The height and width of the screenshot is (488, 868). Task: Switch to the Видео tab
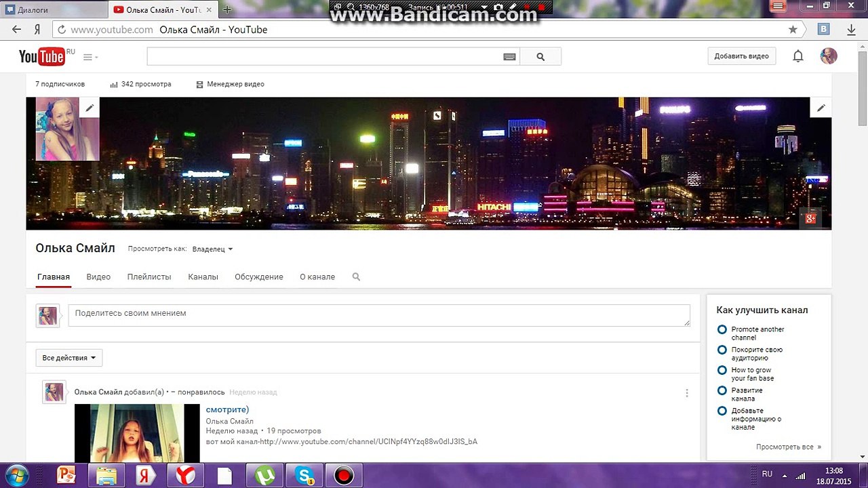(98, 277)
